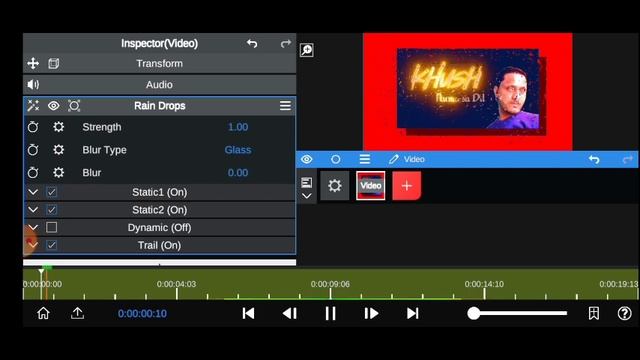Click the Inspector undo arrow
The height and width of the screenshot is (360, 640).
252,43
